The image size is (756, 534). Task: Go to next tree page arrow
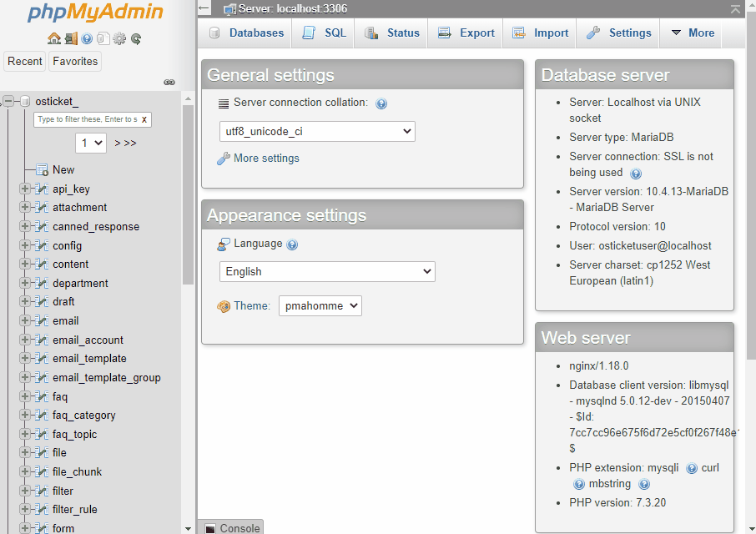point(117,144)
